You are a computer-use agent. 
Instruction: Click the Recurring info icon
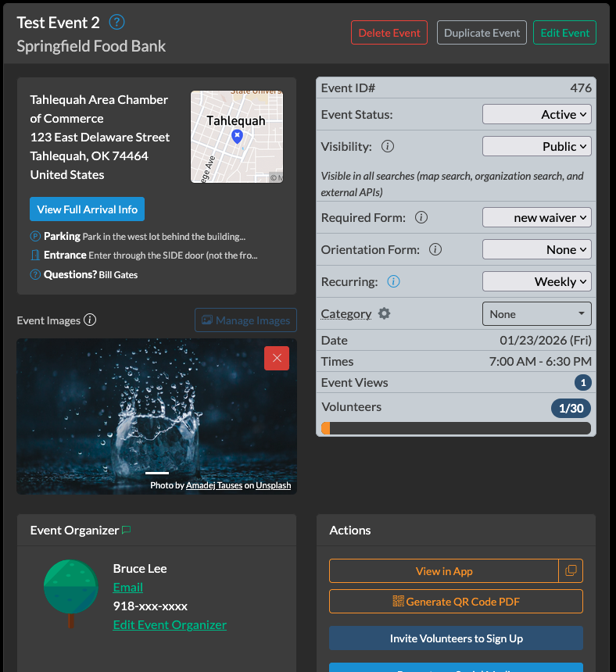tap(394, 281)
